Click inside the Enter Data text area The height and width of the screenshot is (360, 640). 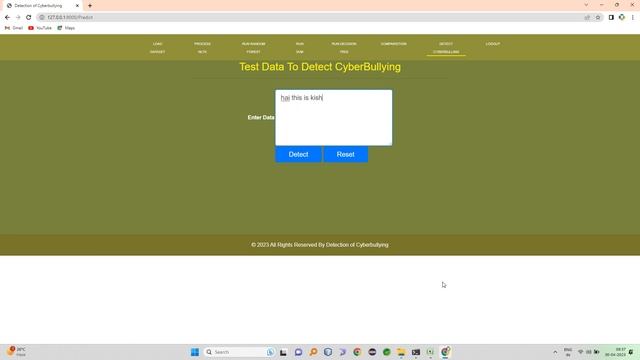click(333, 118)
